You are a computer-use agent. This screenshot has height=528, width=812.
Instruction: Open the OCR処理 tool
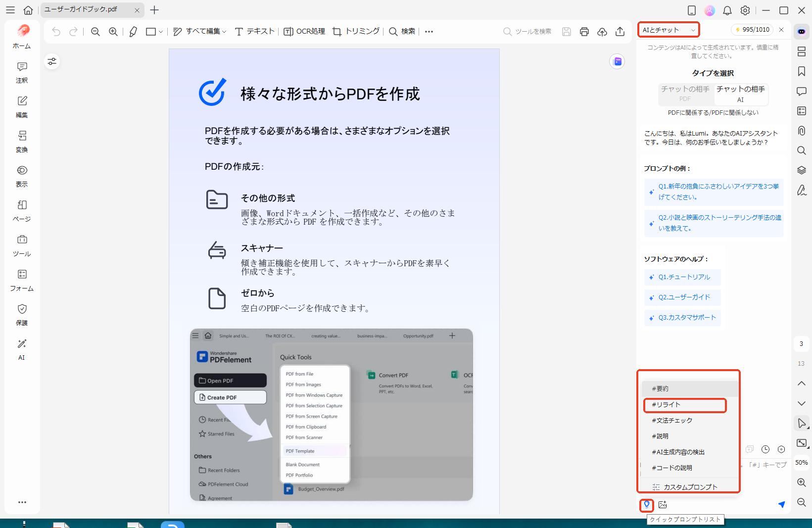click(x=304, y=31)
